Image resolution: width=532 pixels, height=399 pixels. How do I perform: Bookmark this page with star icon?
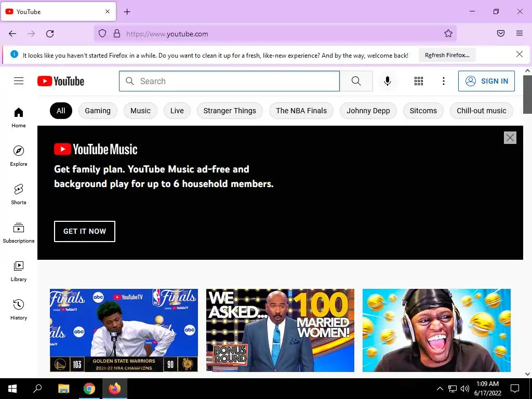pos(448,33)
